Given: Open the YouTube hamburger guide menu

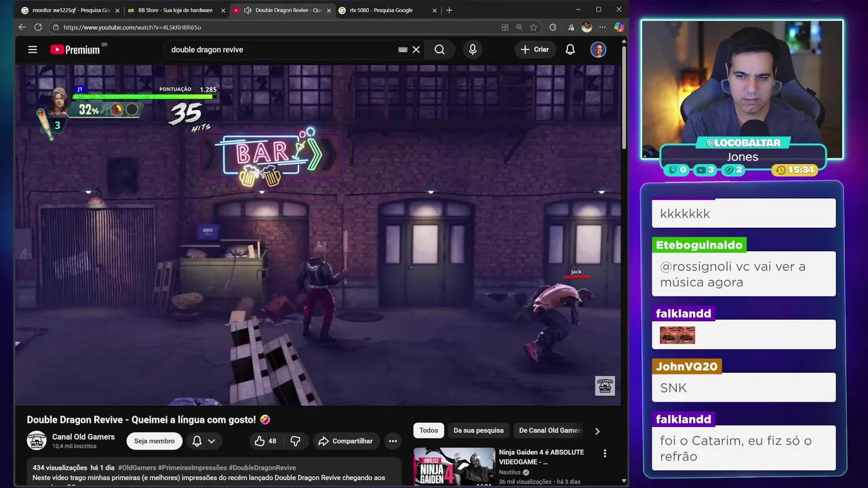Looking at the screenshot, I should (x=33, y=49).
